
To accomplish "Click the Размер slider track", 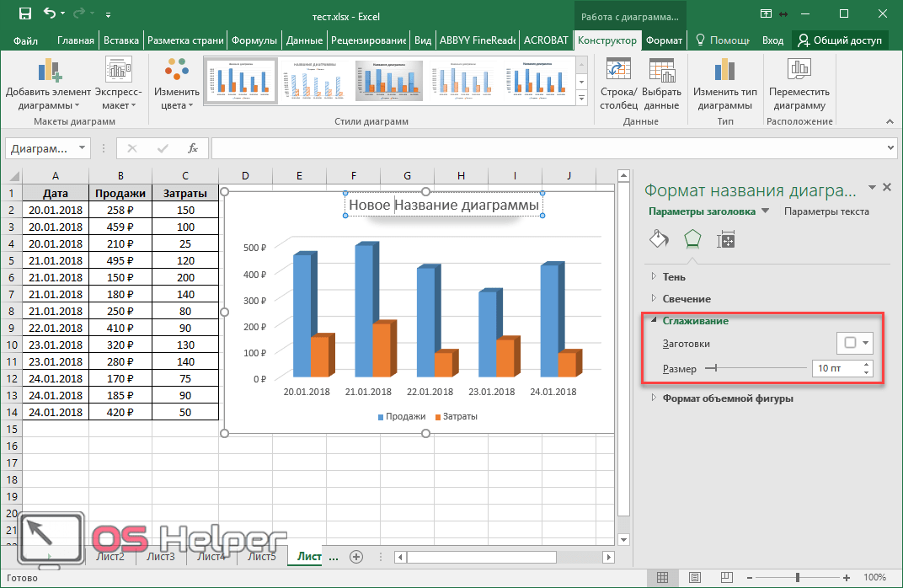I will click(x=758, y=368).
